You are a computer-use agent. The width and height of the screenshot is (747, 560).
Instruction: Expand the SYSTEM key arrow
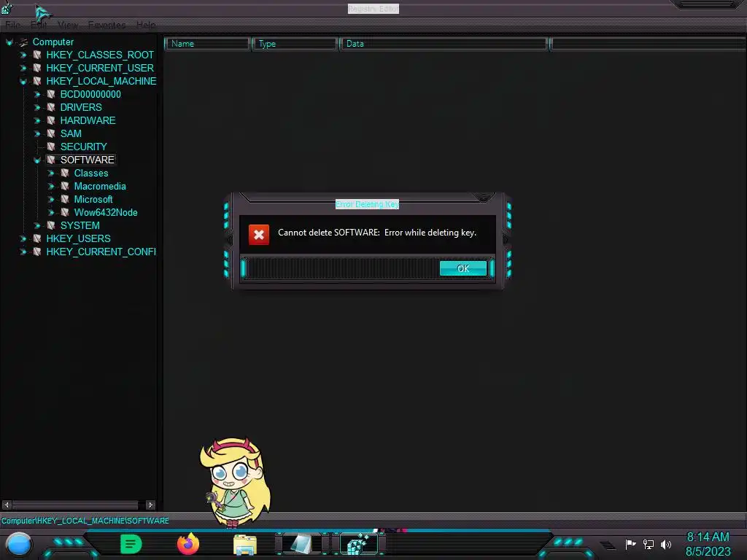(37, 226)
